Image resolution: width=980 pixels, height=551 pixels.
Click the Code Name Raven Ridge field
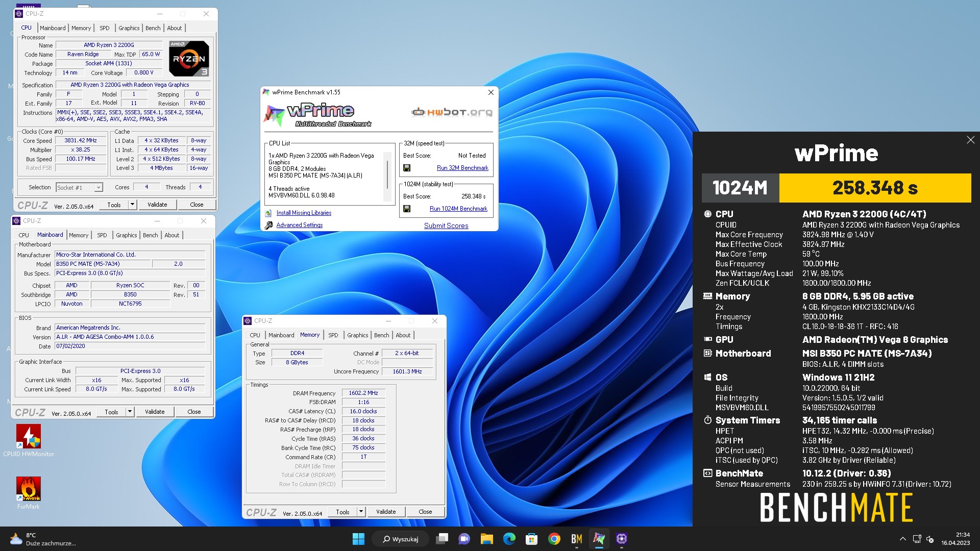pos(83,54)
